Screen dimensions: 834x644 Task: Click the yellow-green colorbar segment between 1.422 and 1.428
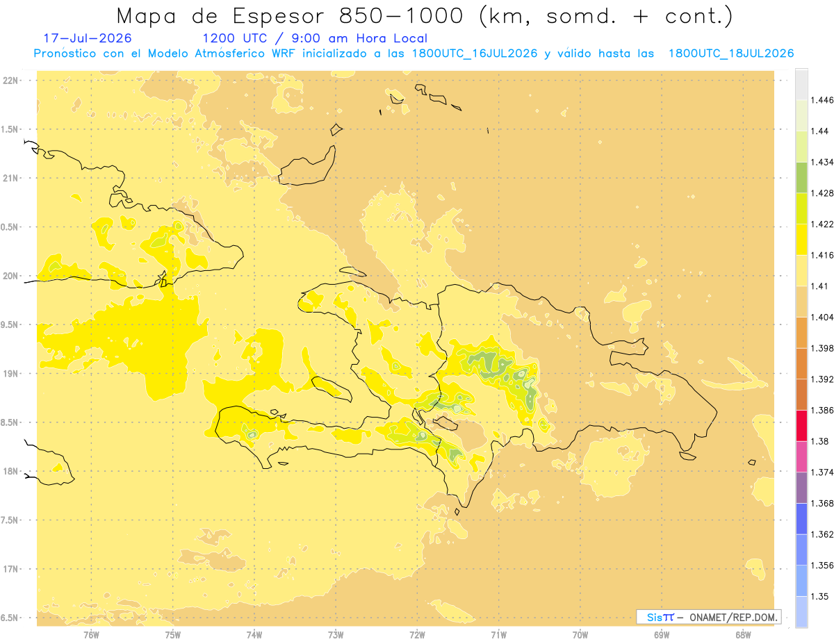coord(801,208)
